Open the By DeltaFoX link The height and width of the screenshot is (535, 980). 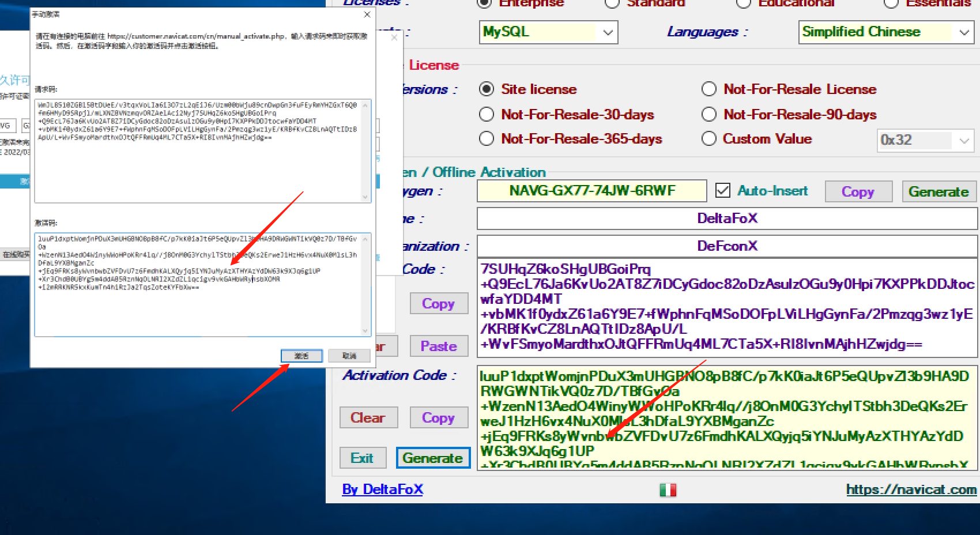click(x=383, y=489)
